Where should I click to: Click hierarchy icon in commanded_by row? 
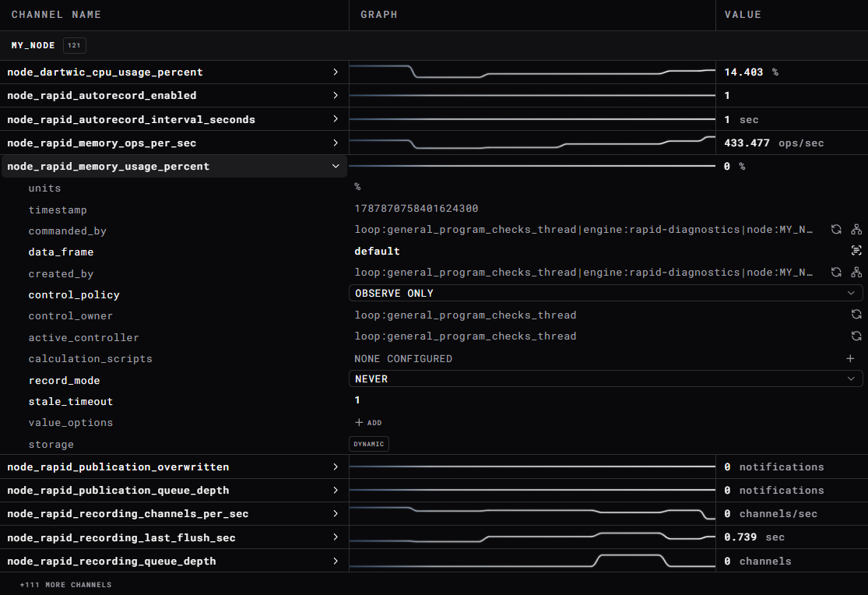click(856, 230)
